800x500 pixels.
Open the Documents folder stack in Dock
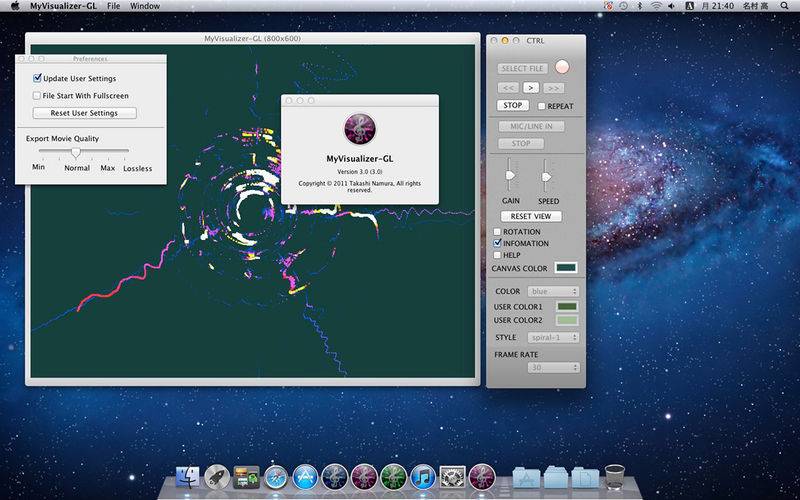(585, 478)
